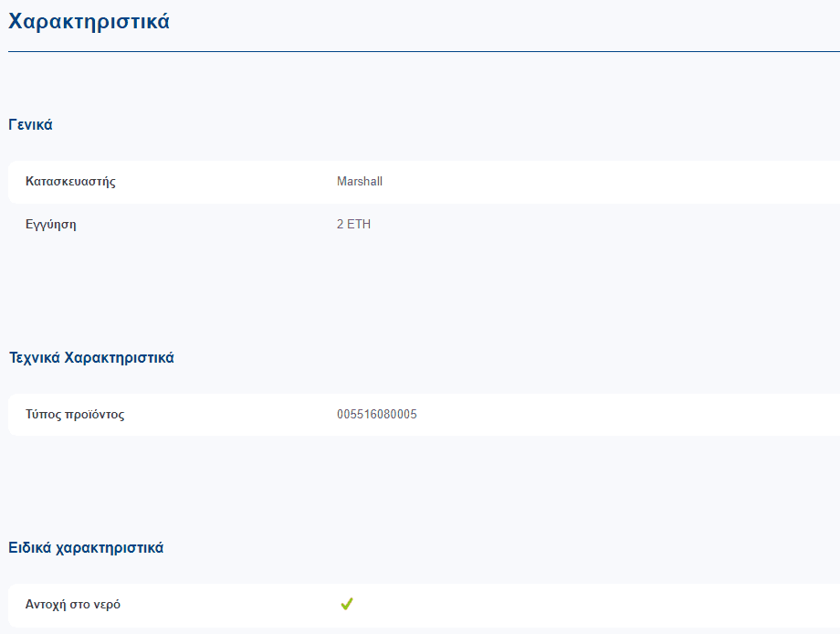The height and width of the screenshot is (634, 840).
Task: Click the word προϊόντος in the spec label
Action: (94, 415)
